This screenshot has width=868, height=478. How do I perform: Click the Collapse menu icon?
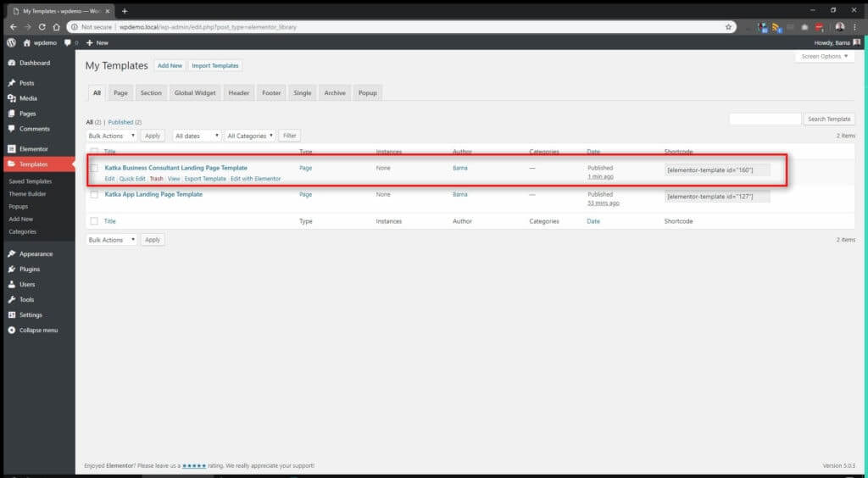click(12, 330)
